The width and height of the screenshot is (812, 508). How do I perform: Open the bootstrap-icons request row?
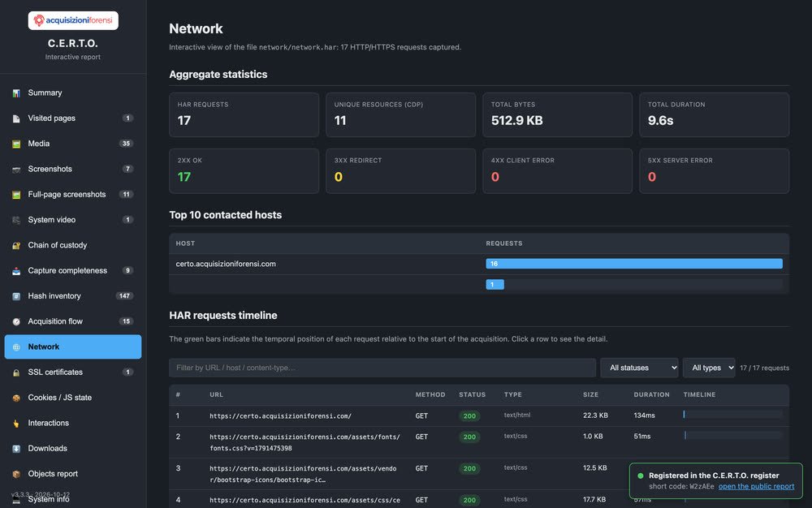479,474
